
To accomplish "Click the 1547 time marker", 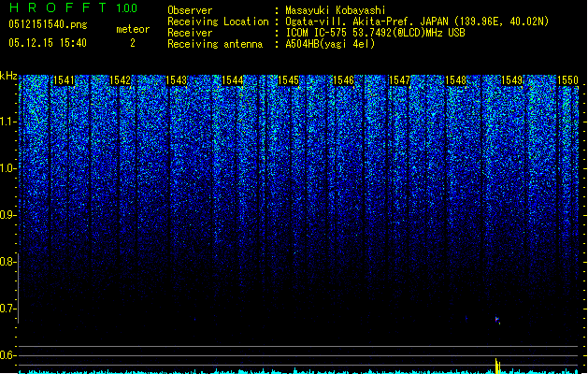I will [x=400, y=80].
